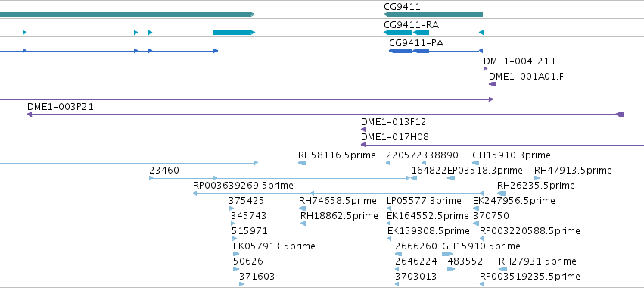Select the DME1-013F12 clone line

[502, 130]
